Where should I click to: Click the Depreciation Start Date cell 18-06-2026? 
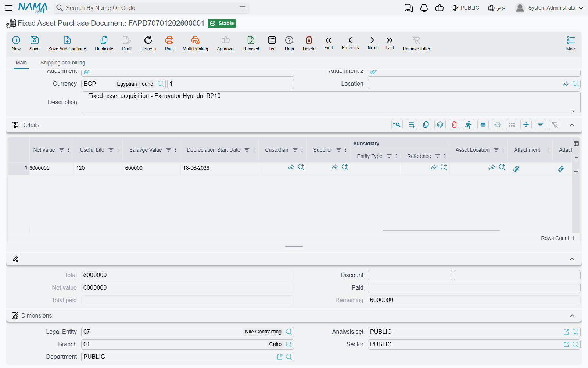(x=219, y=168)
